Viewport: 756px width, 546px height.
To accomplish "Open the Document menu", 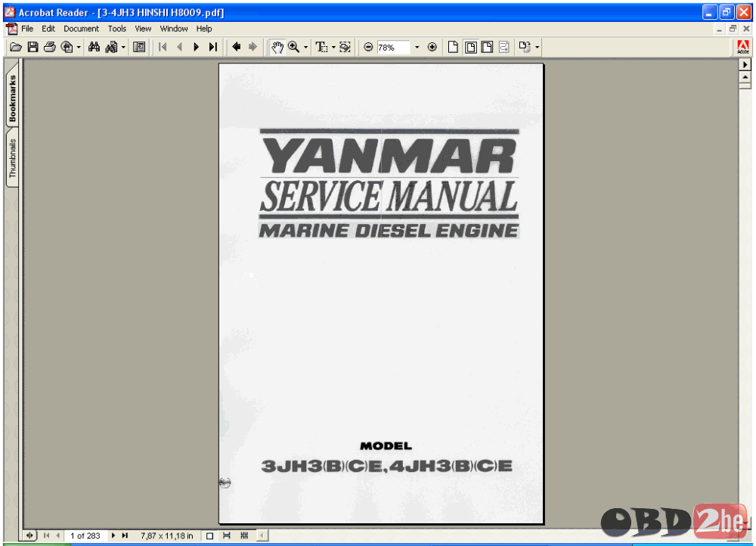I will [81, 29].
